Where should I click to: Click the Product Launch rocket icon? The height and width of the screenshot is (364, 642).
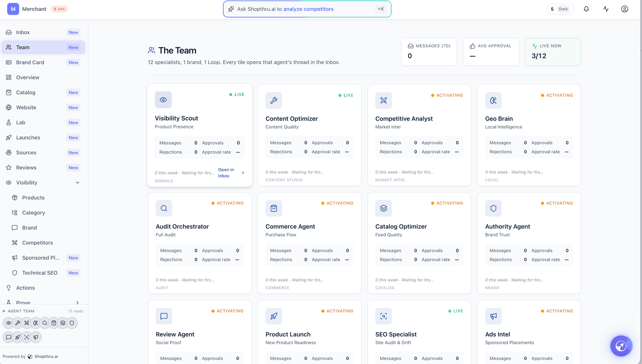click(x=274, y=316)
